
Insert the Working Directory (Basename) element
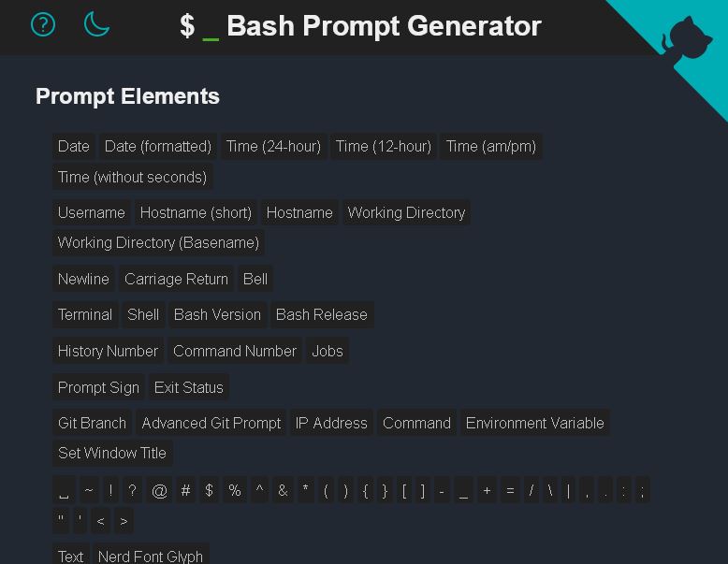(x=158, y=243)
